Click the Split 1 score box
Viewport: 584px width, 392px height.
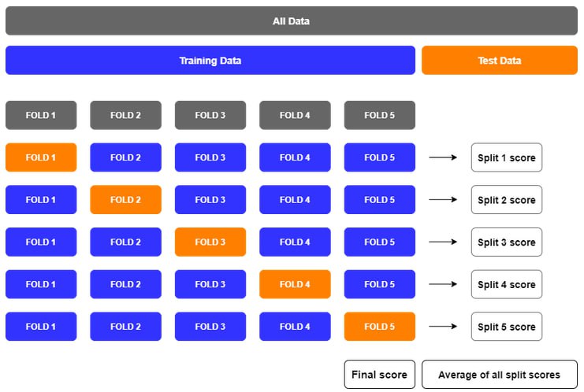pyautogui.click(x=507, y=157)
